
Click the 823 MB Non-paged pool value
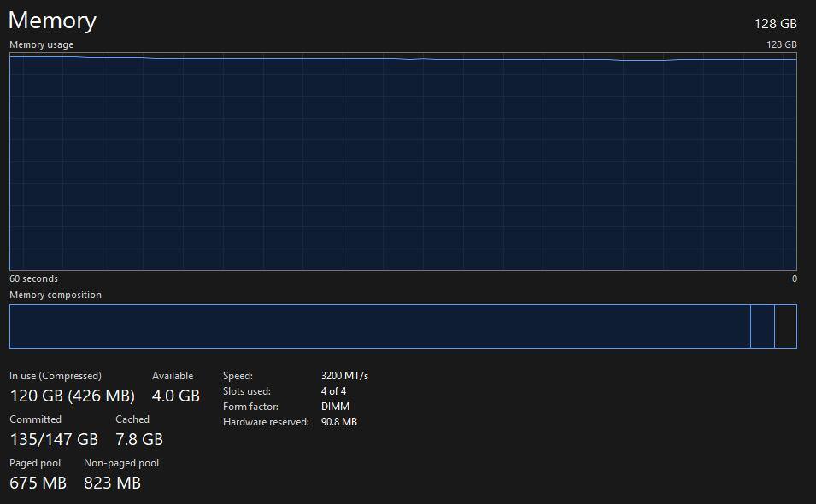tap(112, 483)
